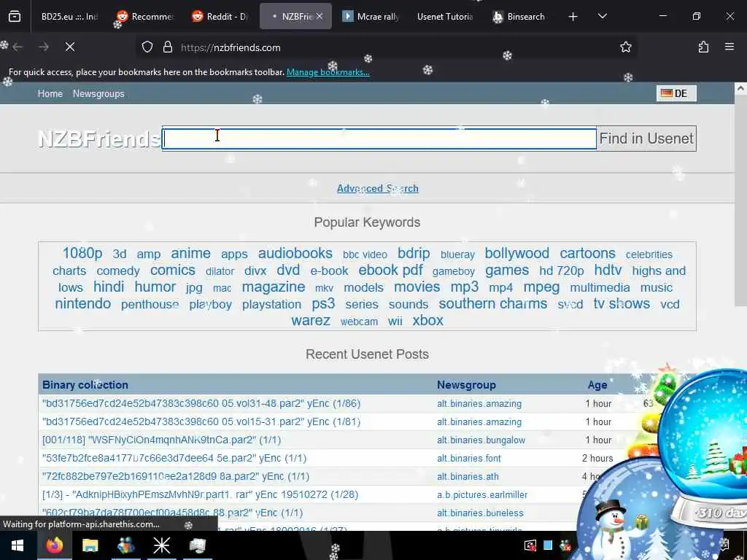Viewport: 747px width, 560px height.
Task: Select the ebook pdf keyword
Action: click(x=391, y=270)
